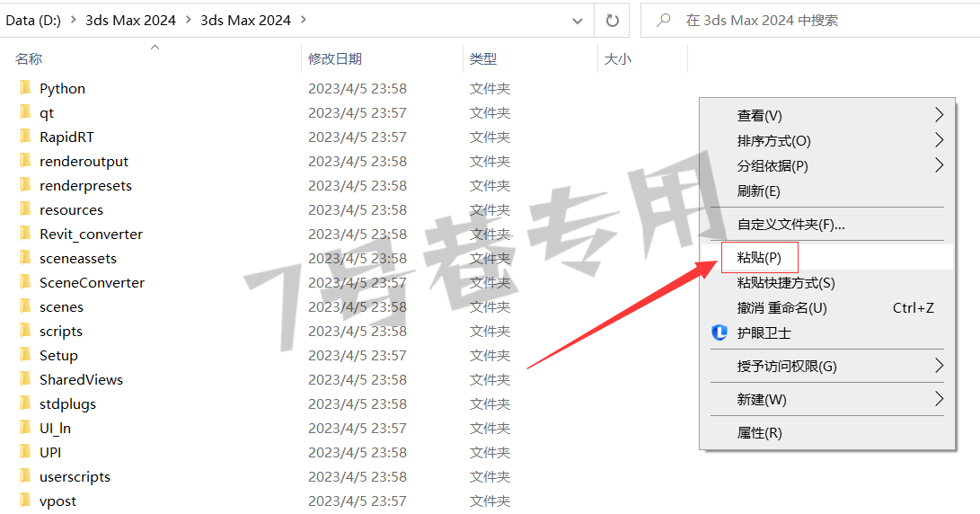Viewport: 980px width, 514px height.
Task: Click the 护眼卫士 shield icon
Action: 720,332
